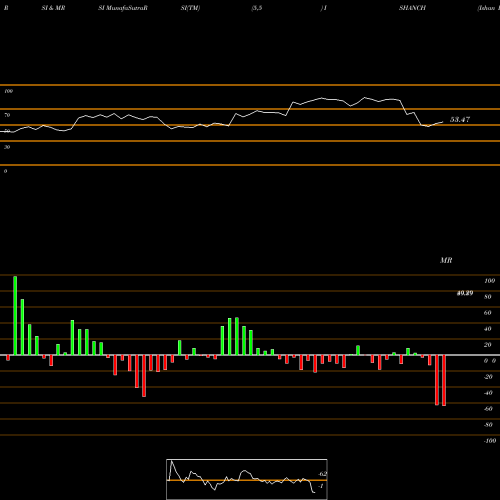The width and height of the screenshot is (500, 500).
Task: Click the MR axis label '-100'
Action: tap(489, 441)
